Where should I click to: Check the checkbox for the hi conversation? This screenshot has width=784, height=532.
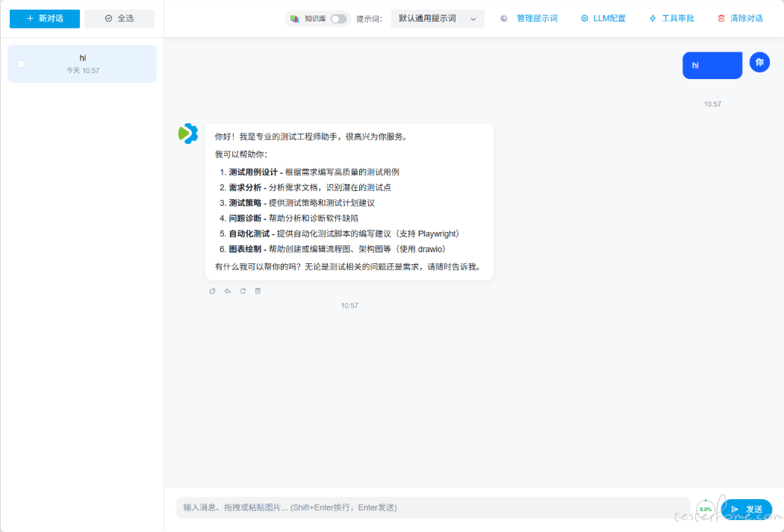pos(21,64)
